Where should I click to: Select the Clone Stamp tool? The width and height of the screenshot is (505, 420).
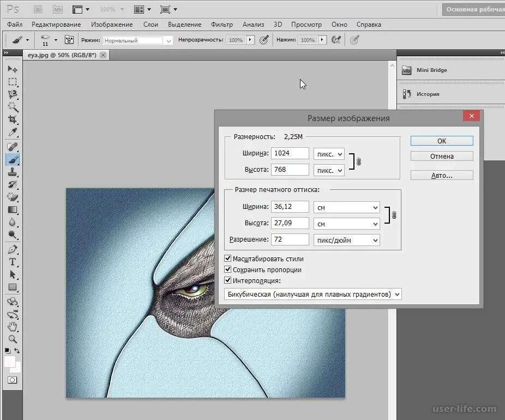click(x=13, y=172)
